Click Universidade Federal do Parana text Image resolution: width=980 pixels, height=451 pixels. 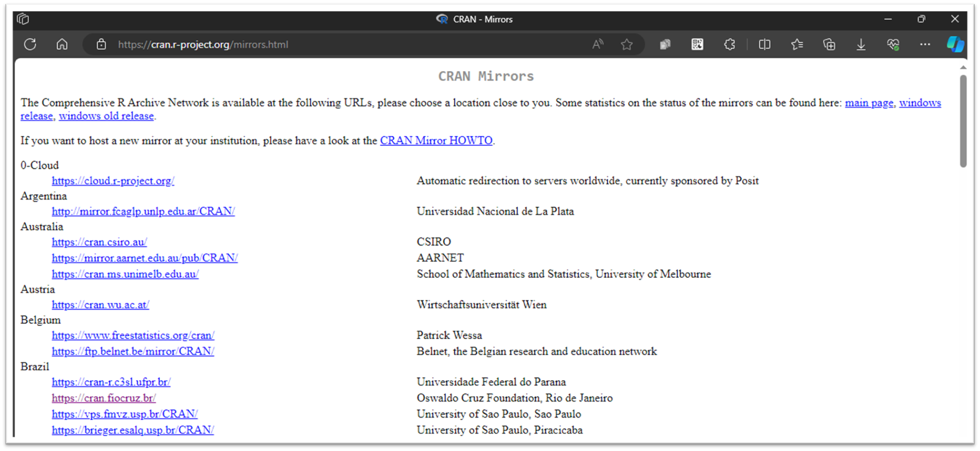pyautogui.click(x=491, y=382)
